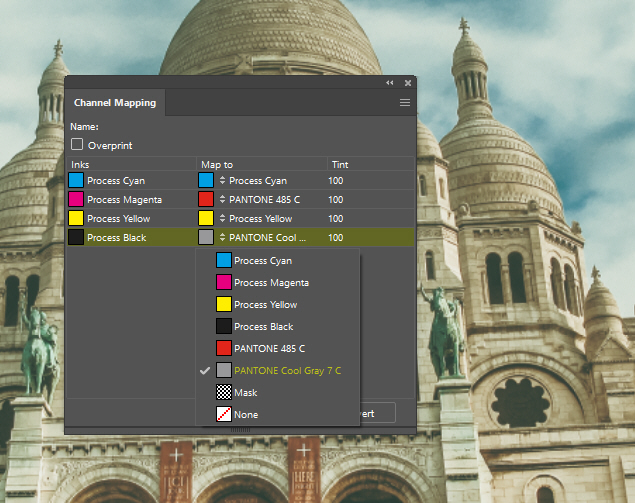Screen dimensions: 635x503
Task: Click gray swatch in highlighted Process Black row
Action: [x=206, y=237]
